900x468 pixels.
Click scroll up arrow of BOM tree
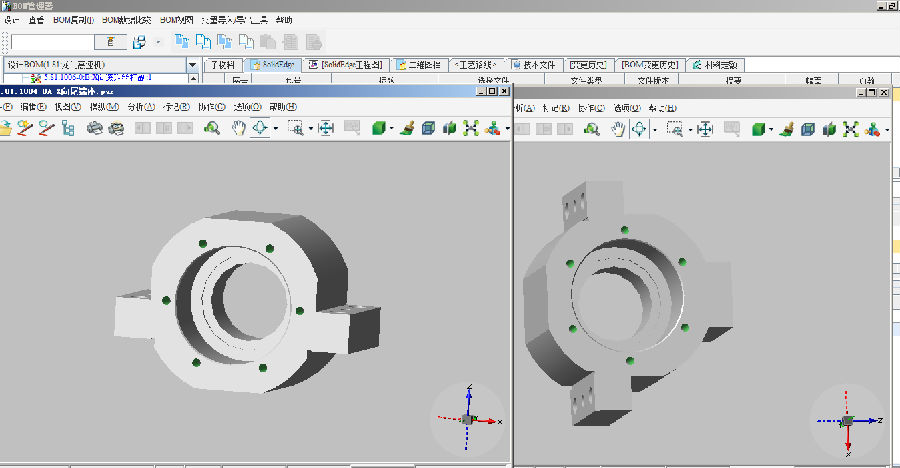click(193, 79)
